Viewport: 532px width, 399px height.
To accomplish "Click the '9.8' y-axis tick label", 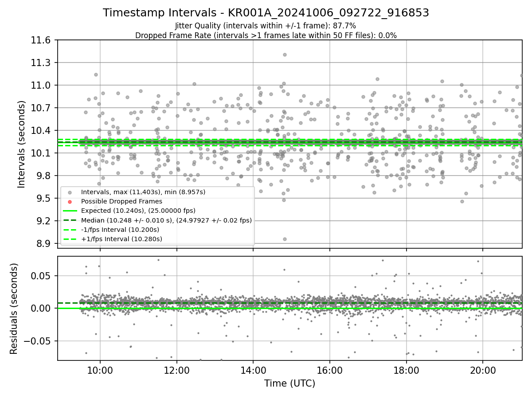I will pyautogui.click(x=44, y=176).
